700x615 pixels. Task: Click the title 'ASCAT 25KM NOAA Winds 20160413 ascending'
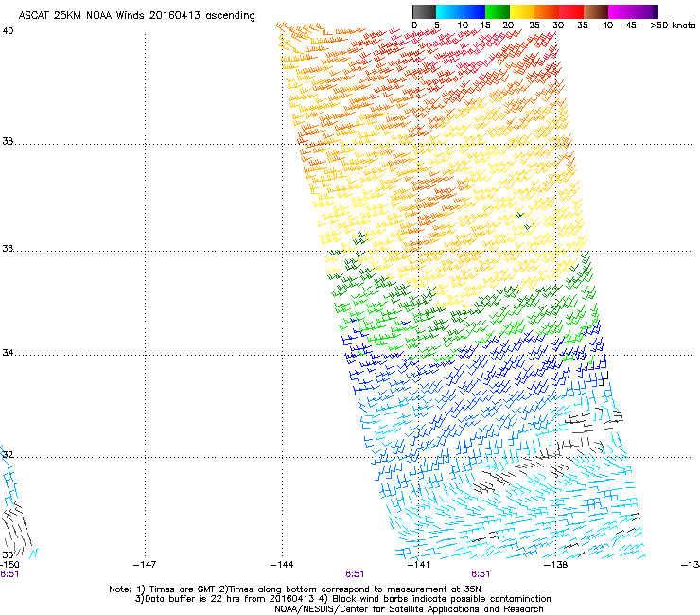tap(136, 15)
